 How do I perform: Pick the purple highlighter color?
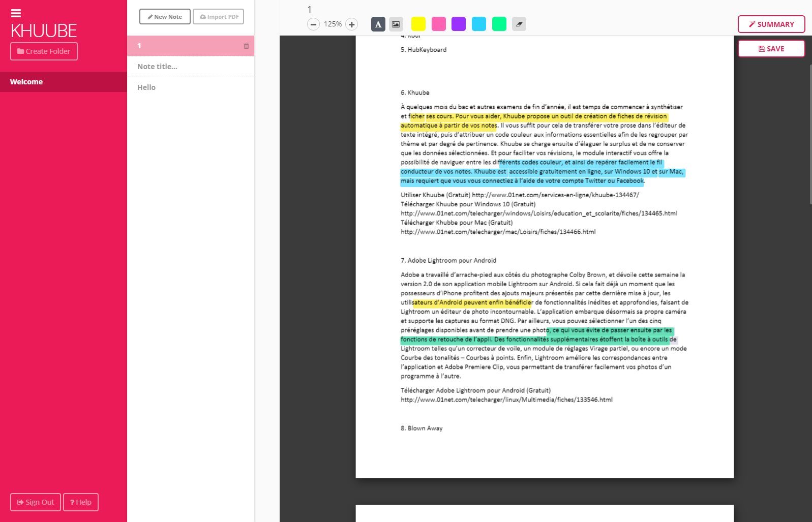[x=458, y=24]
